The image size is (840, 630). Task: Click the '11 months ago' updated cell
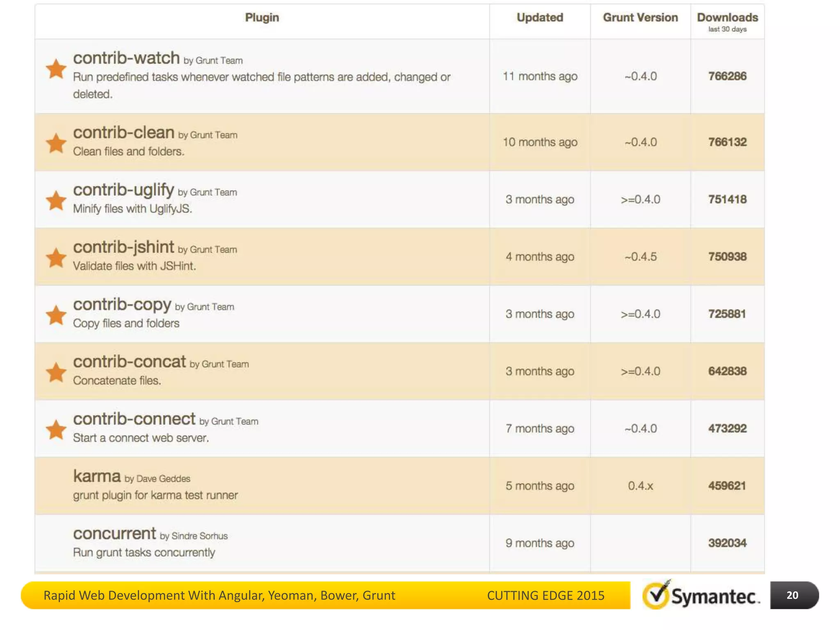point(540,76)
